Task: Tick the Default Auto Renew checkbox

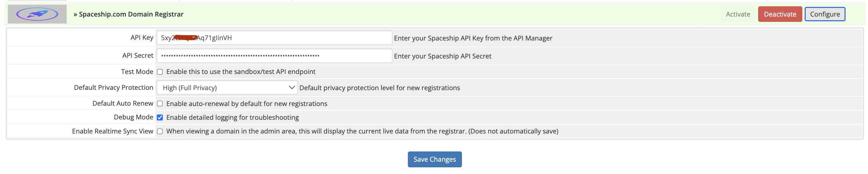Action: coord(160,104)
